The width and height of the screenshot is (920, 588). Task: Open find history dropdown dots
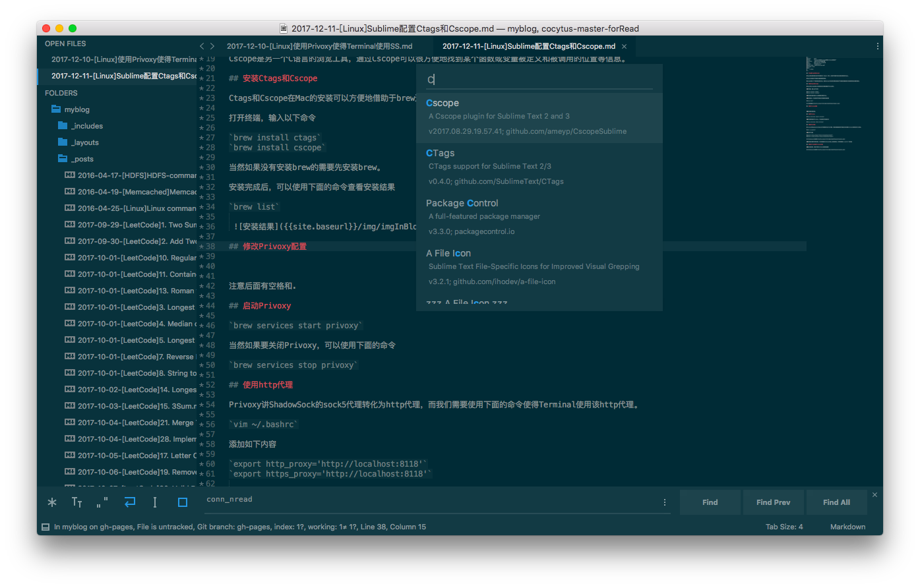pyautogui.click(x=664, y=502)
